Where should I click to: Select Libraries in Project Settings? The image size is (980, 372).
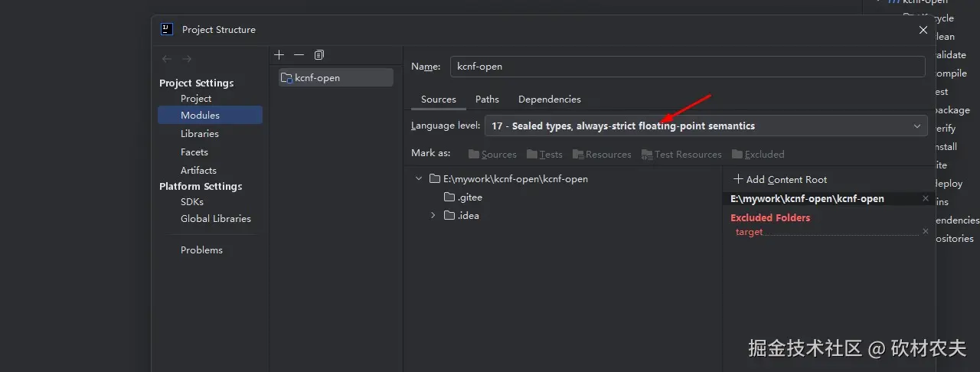tap(200, 134)
